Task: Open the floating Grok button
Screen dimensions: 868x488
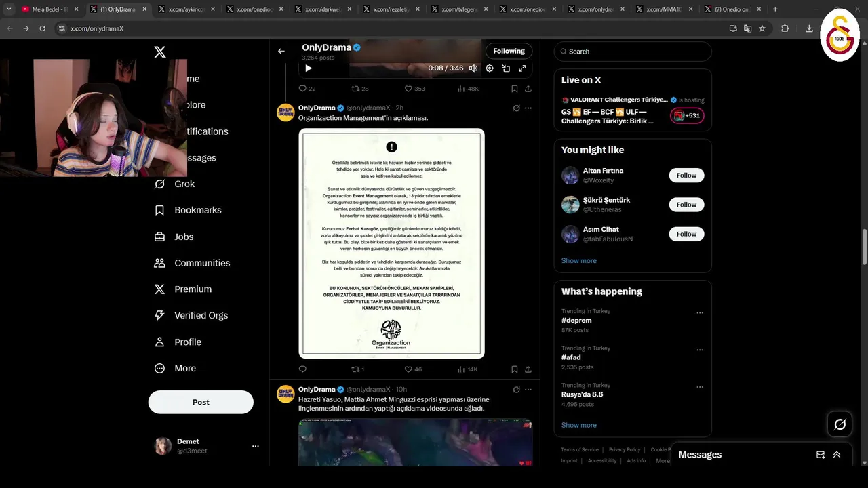Action: coord(840,424)
